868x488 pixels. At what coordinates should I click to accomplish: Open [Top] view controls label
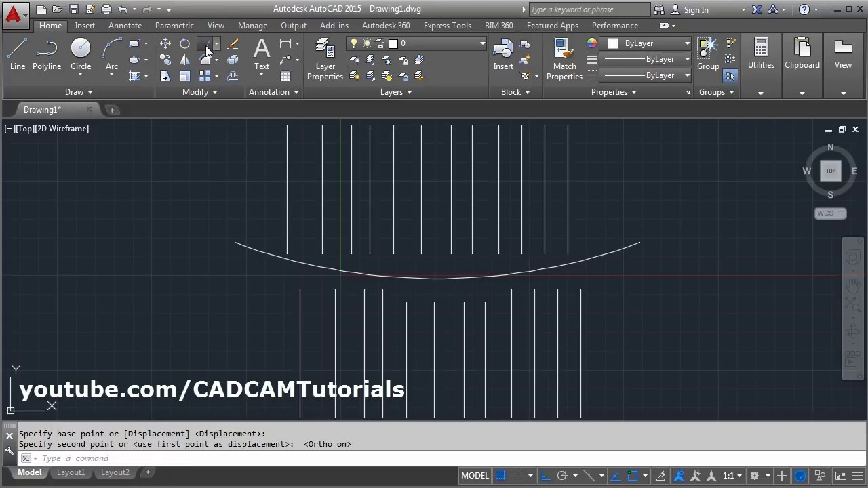tap(26, 129)
